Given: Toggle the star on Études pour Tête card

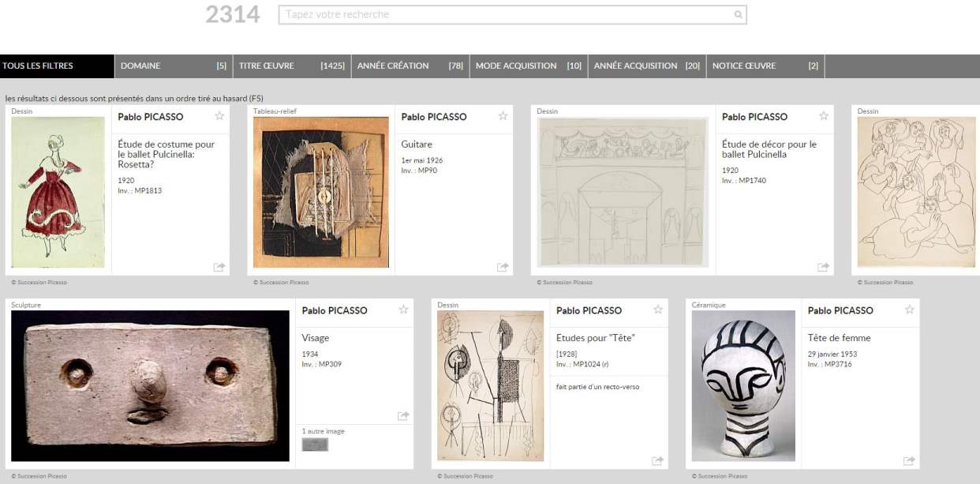Looking at the screenshot, I should [657, 310].
